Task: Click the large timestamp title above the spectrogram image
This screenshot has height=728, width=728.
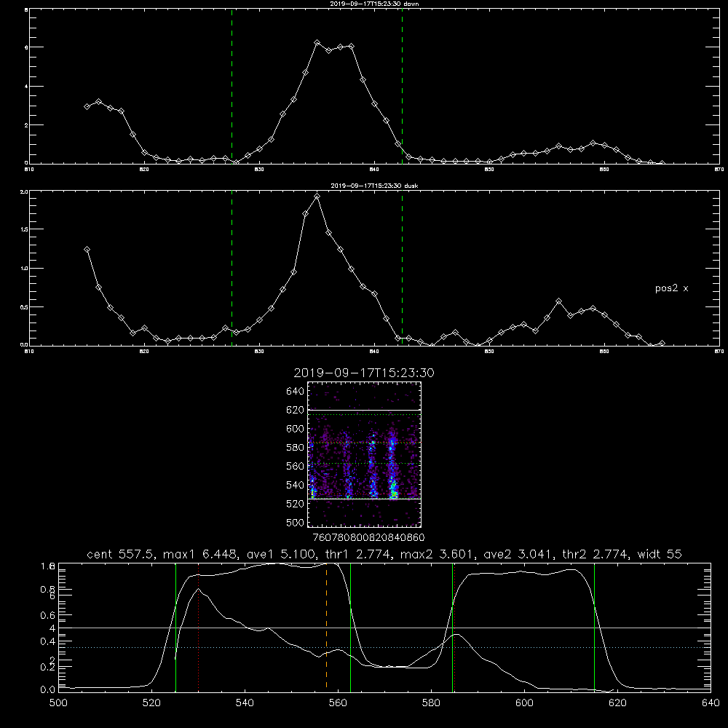Action: tap(364, 373)
